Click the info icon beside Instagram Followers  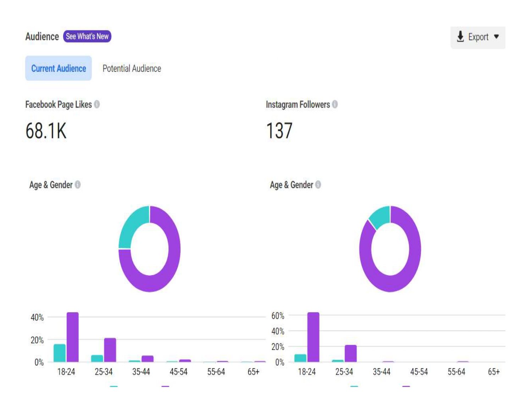coord(334,104)
